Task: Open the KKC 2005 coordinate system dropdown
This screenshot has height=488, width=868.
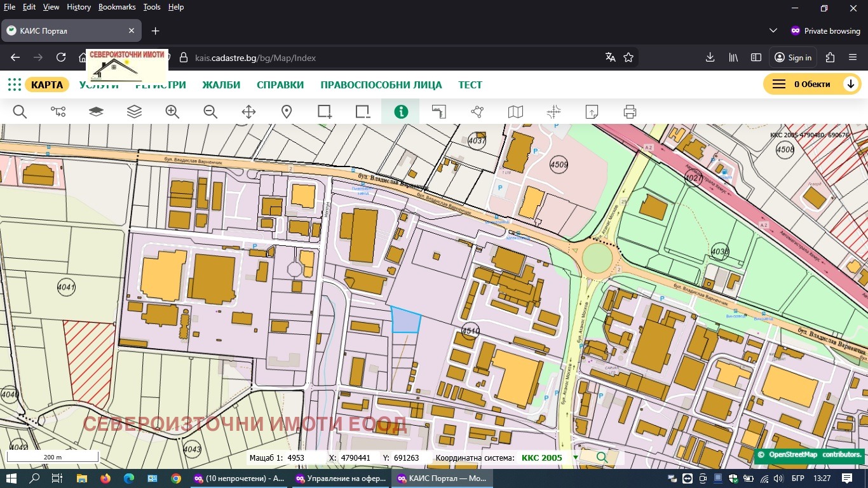Action: (575, 457)
